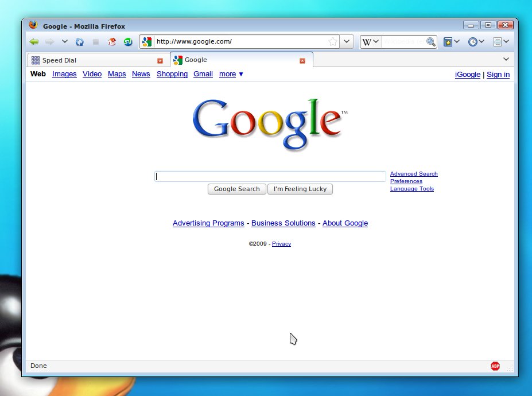Go back with the green arrow

tap(34, 42)
